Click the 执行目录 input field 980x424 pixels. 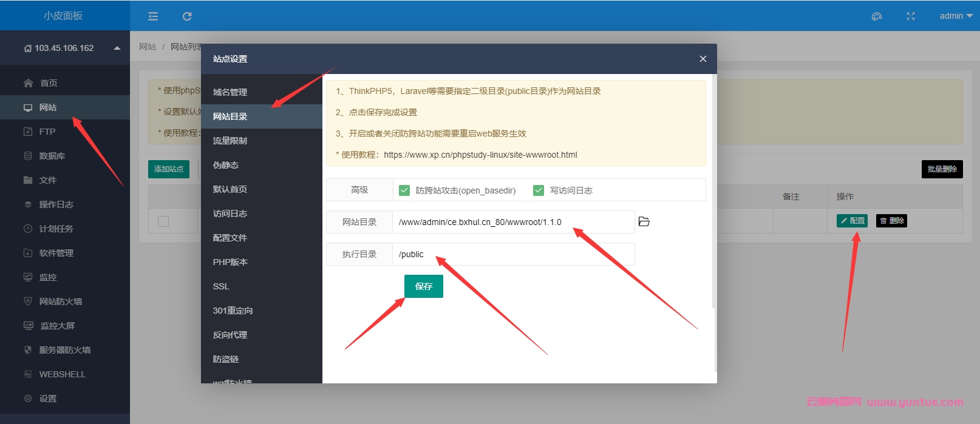click(512, 254)
